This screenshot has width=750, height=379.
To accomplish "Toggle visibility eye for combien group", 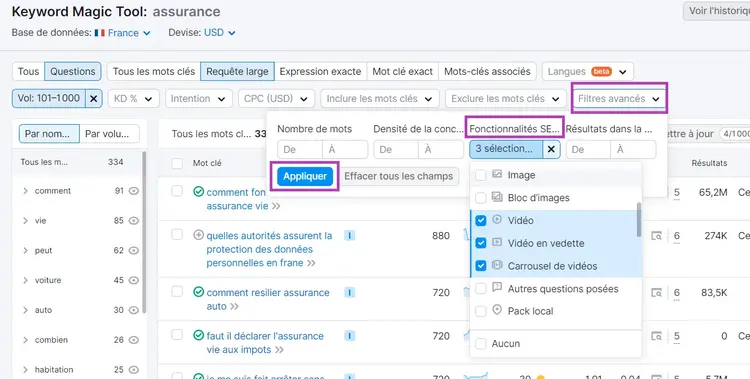I will pos(134,340).
